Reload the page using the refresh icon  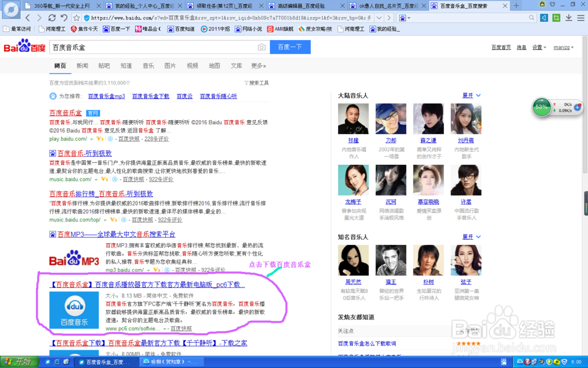pyautogui.click(x=52, y=18)
